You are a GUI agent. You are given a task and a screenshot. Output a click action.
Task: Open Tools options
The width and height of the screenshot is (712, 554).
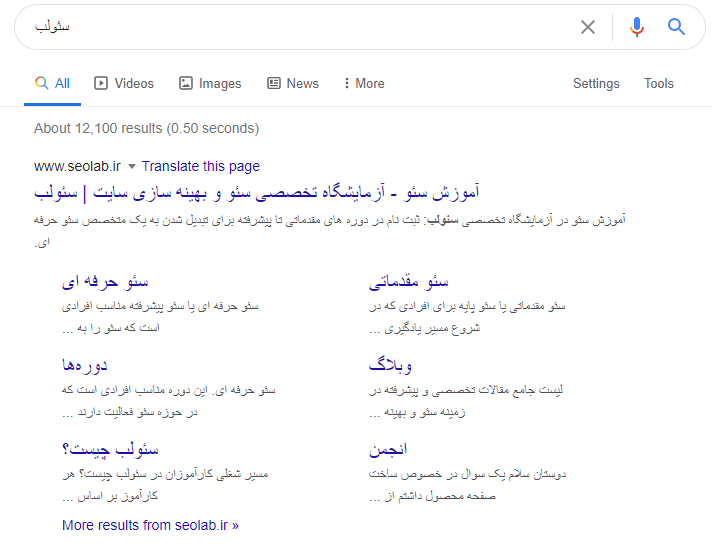(x=658, y=84)
